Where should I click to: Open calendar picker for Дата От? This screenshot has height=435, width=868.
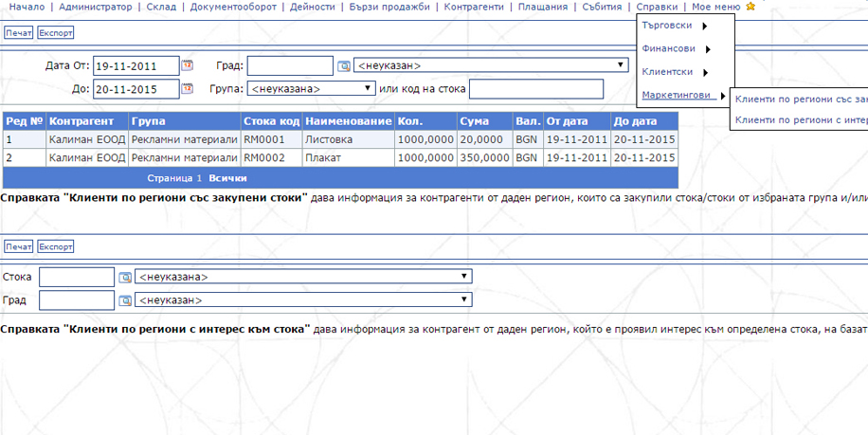pos(188,65)
